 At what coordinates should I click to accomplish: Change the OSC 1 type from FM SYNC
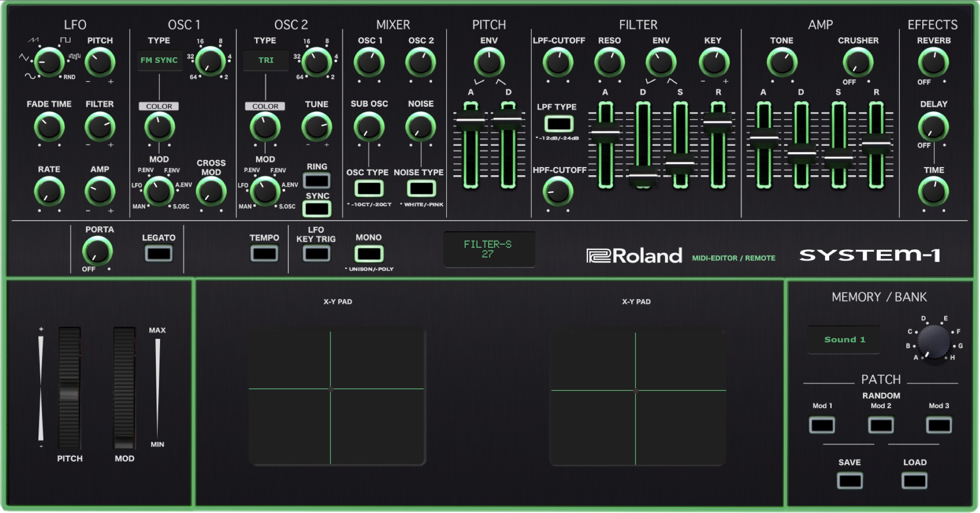click(x=159, y=60)
